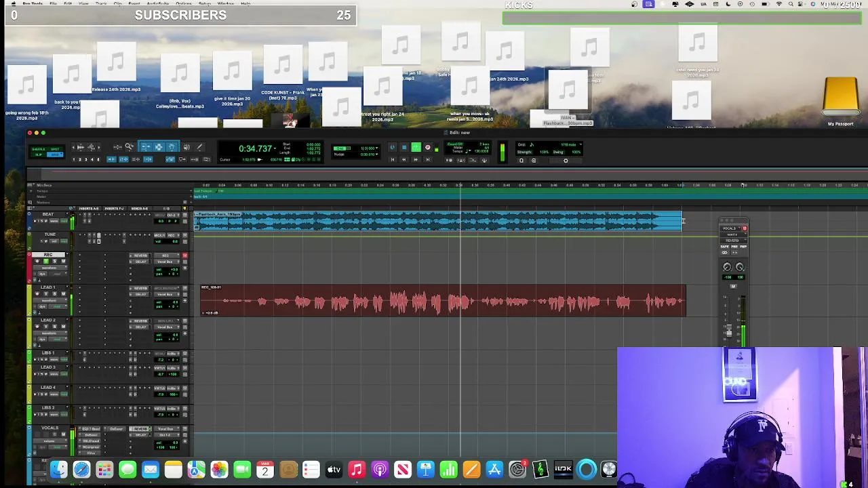868x488 pixels.
Task: Click the BEAT track name
Action: [x=47, y=214]
